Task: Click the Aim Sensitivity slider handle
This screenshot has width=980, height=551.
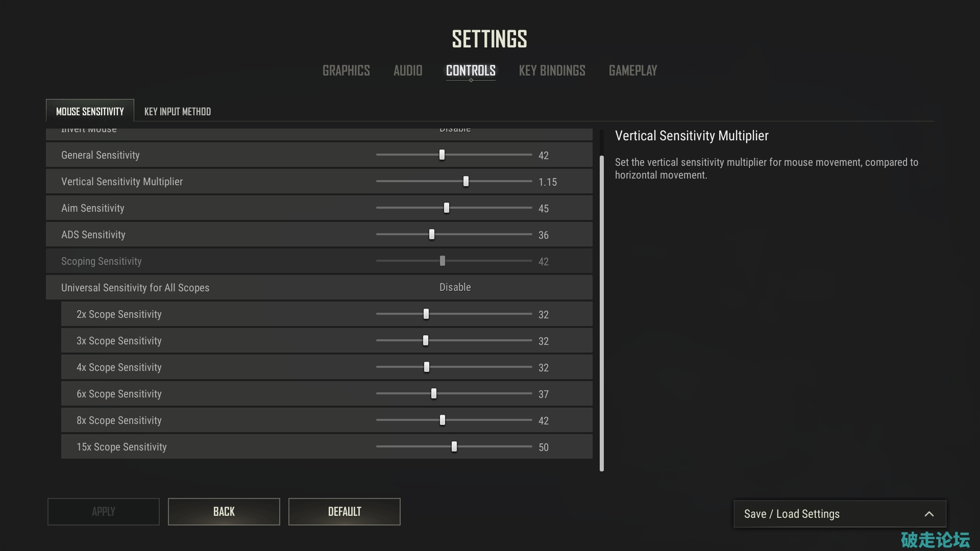Action: click(x=447, y=208)
